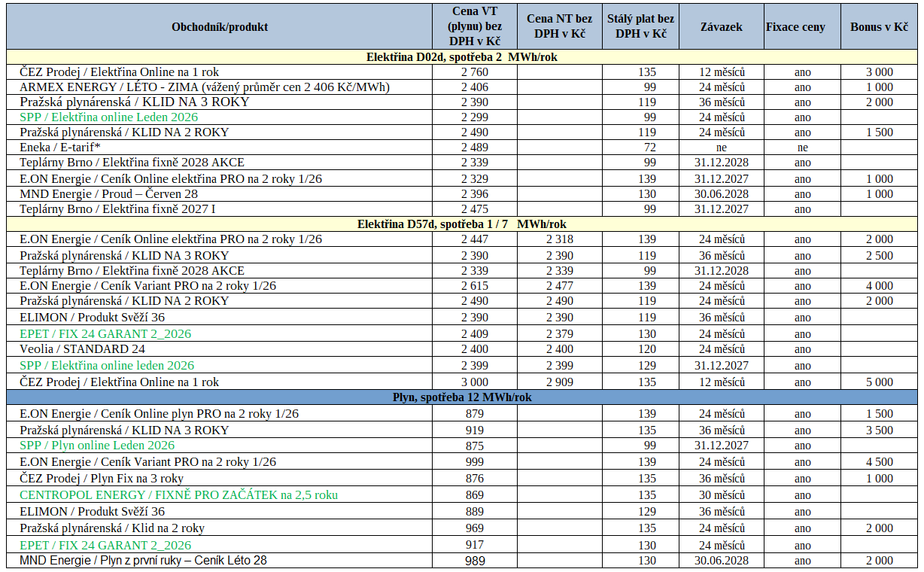Select the "Závazek" column header
This screenshot has height=572, width=924.
tap(721, 27)
